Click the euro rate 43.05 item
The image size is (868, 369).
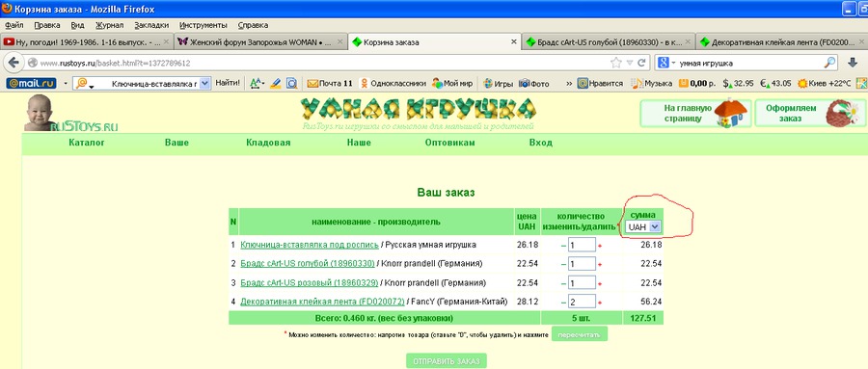775,84
